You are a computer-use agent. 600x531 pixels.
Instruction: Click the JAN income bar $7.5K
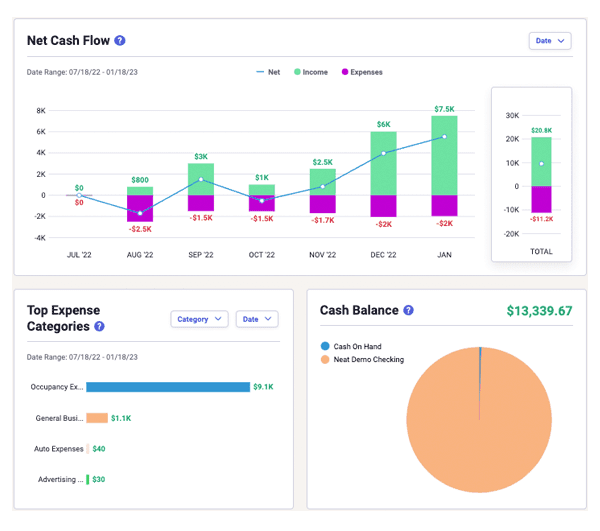pos(444,155)
